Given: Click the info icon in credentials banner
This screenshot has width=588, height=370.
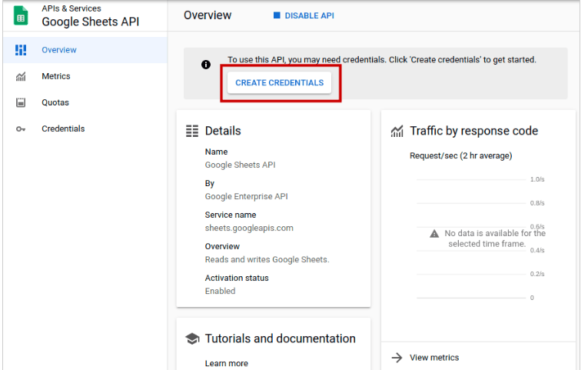Looking at the screenshot, I should point(206,65).
